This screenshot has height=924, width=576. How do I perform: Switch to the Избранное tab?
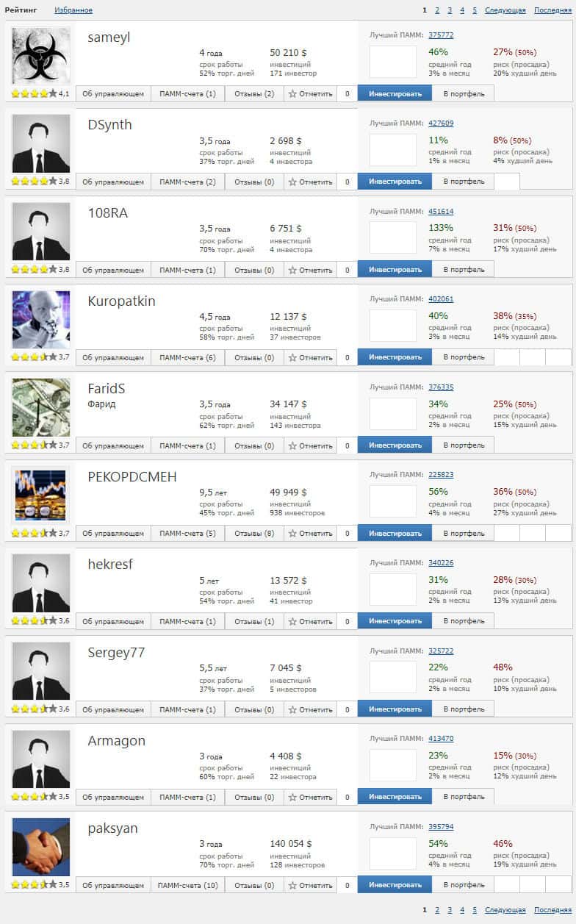(73, 10)
